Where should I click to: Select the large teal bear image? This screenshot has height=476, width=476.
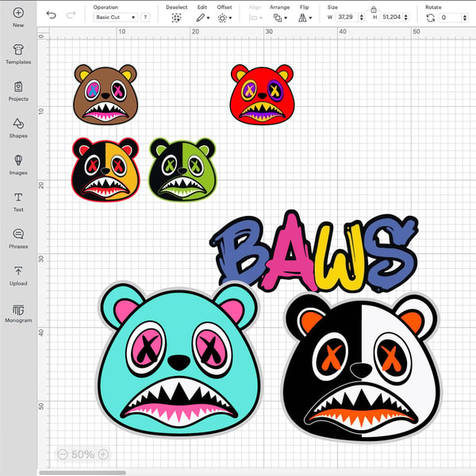point(178,359)
